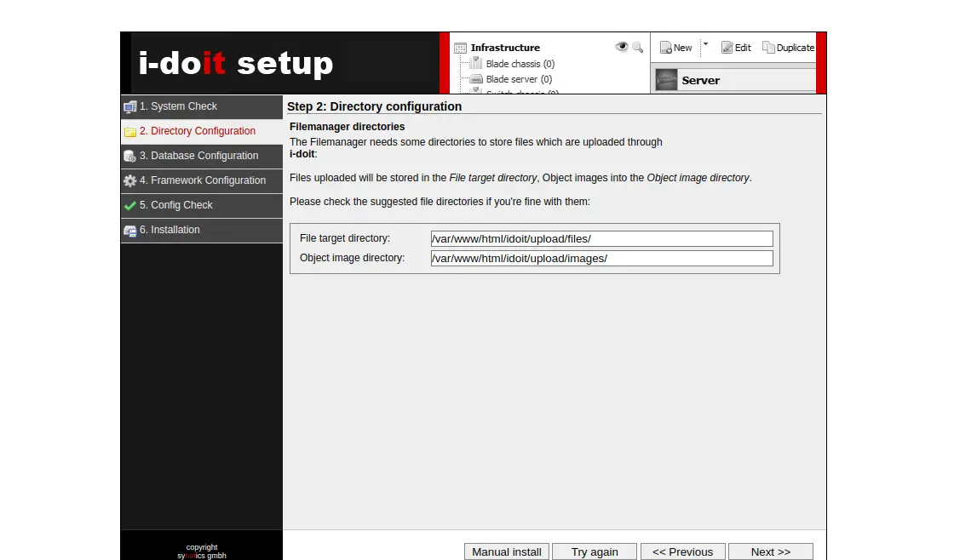The image size is (954, 560).
Task: Open step 4 Framework Configuration
Action: (x=202, y=180)
